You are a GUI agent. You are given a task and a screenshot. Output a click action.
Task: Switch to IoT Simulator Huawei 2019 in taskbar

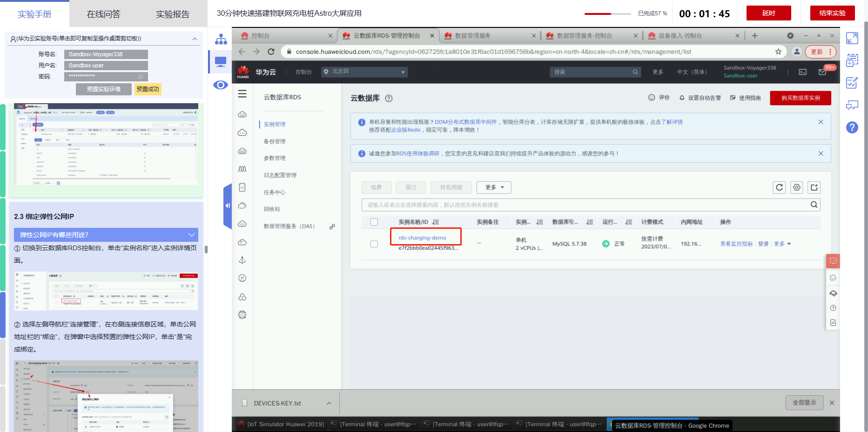click(x=281, y=424)
